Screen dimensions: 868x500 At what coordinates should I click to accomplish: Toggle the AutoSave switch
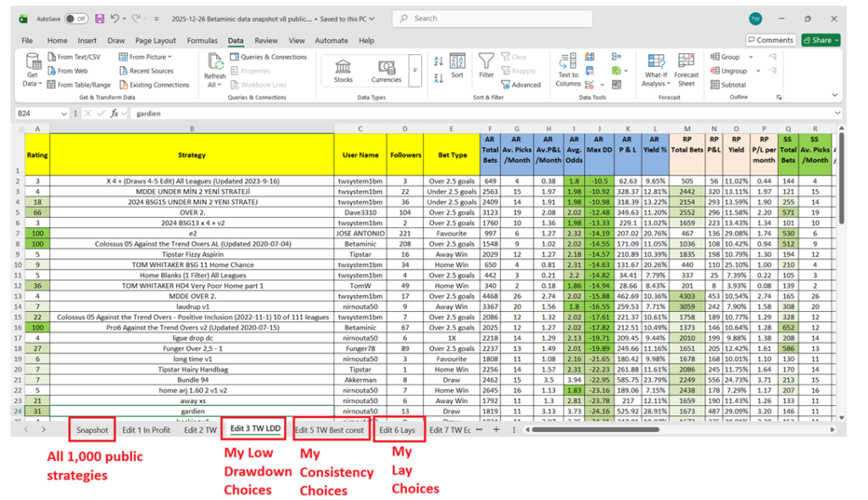tap(76, 19)
